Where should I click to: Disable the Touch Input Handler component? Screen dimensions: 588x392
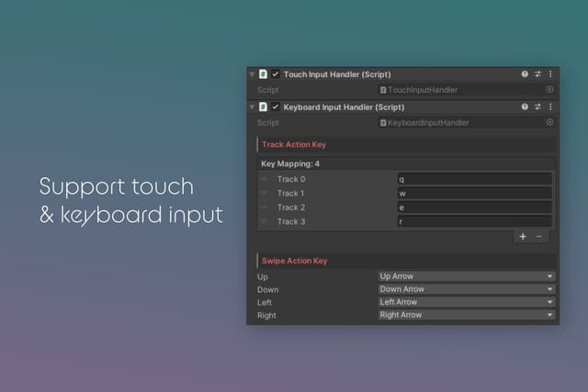pyautogui.click(x=276, y=74)
